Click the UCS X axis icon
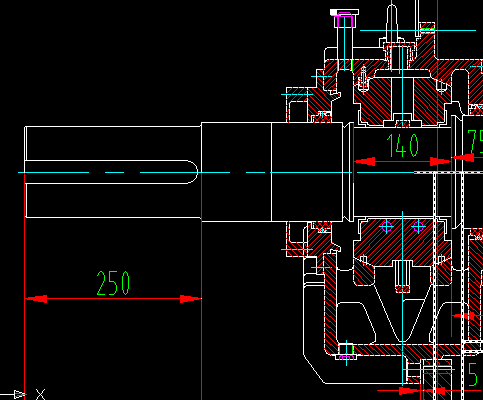The height and width of the screenshot is (400, 483). coord(40,394)
